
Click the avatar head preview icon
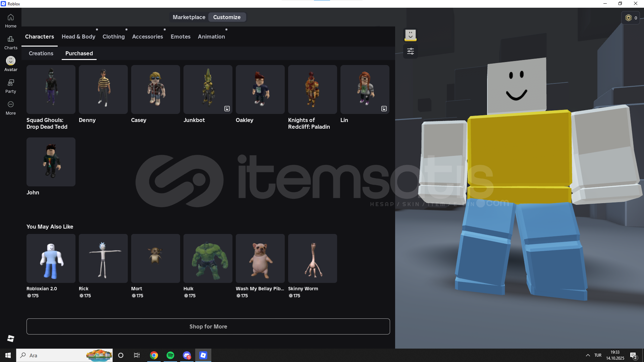[411, 35]
